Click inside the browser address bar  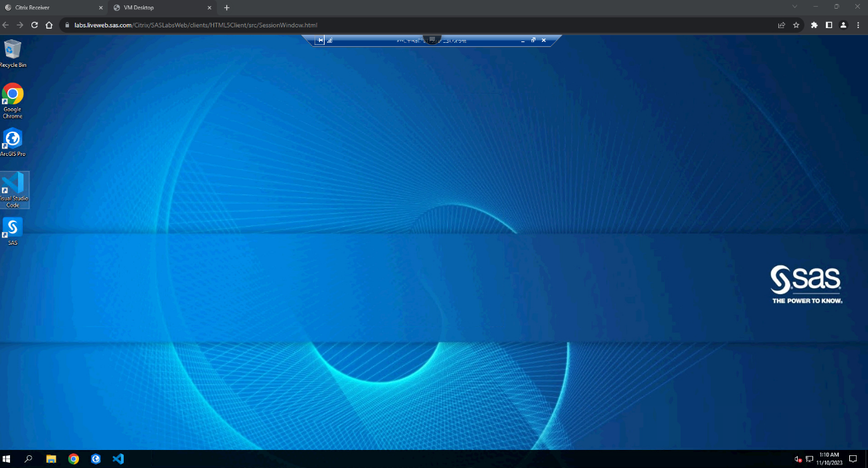[268, 25]
